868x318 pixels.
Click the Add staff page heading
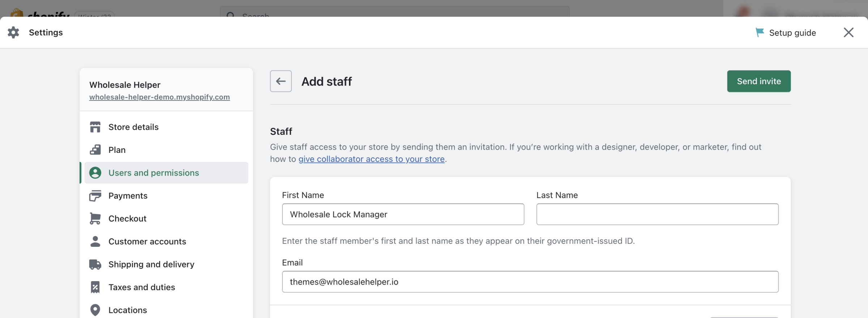327,82
